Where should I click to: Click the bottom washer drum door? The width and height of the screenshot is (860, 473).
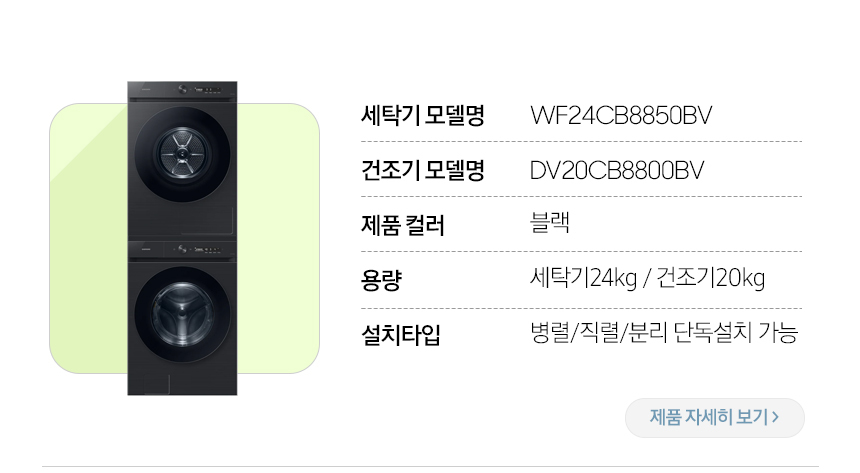[x=183, y=315]
